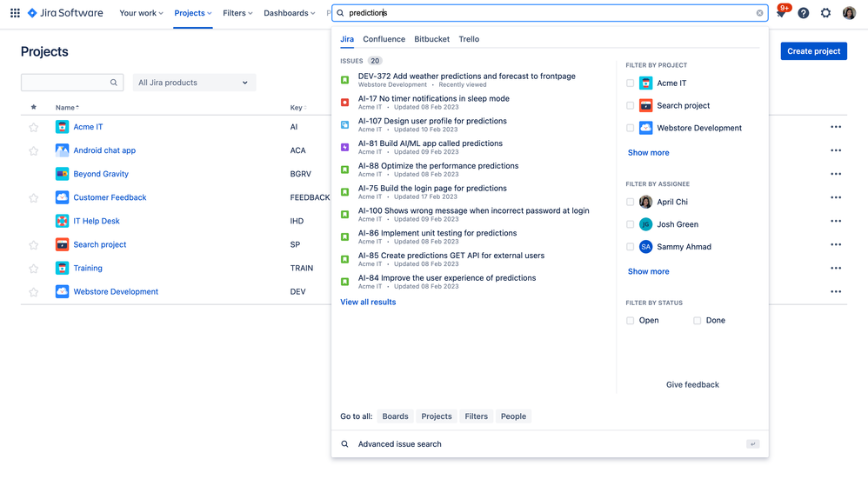The height and width of the screenshot is (499, 868).
Task: Open the settings gear icon
Action: 825,13
